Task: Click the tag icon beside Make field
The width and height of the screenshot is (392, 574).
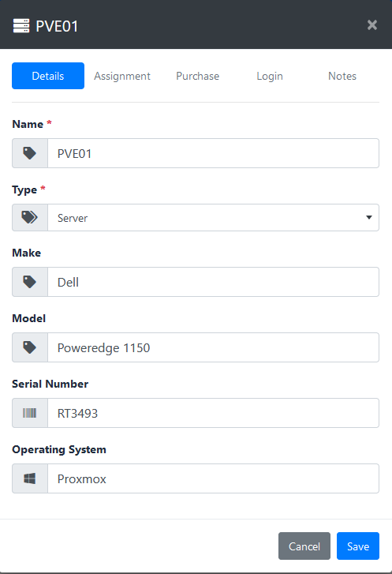Action: 30,282
